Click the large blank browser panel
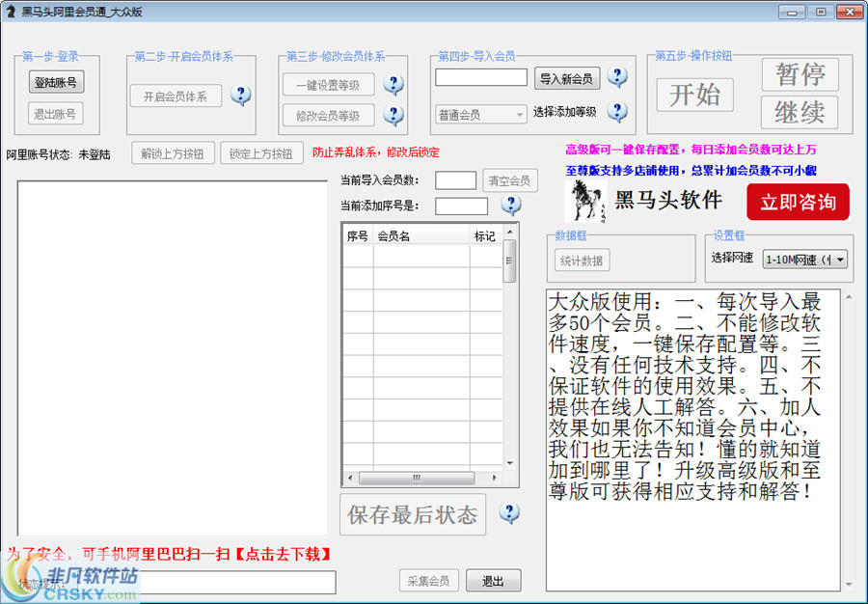 tap(173, 358)
